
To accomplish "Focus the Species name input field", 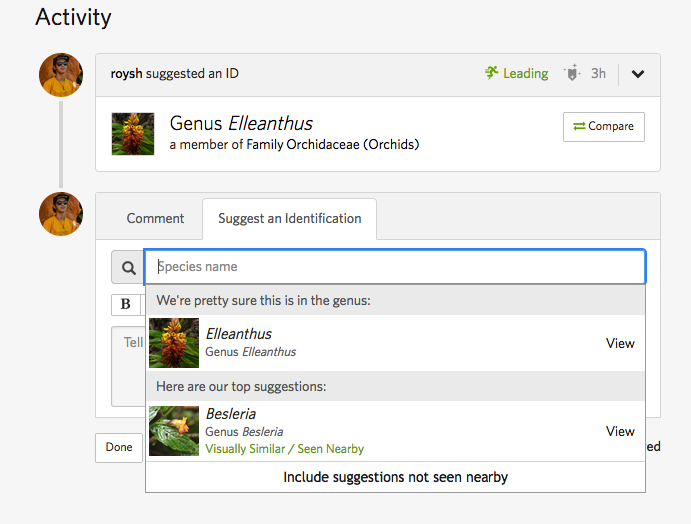I will point(395,267).
